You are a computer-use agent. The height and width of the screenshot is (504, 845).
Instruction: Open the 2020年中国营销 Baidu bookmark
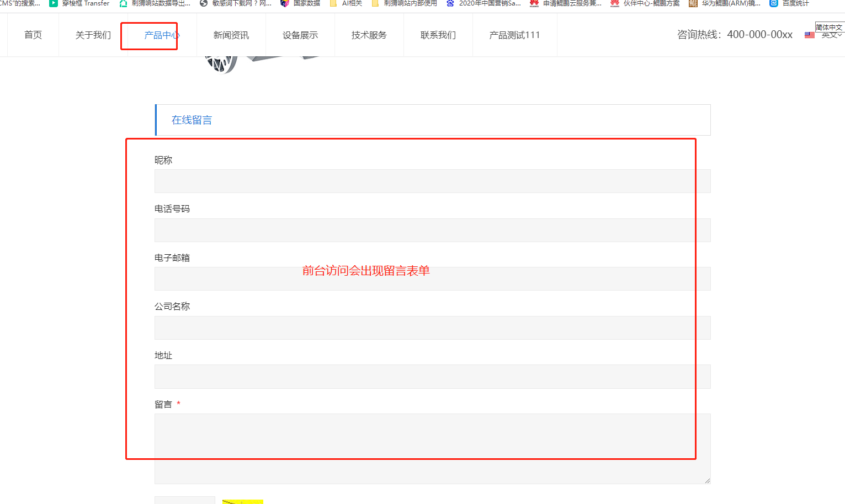pyautogui.click(x=483, y=3)
